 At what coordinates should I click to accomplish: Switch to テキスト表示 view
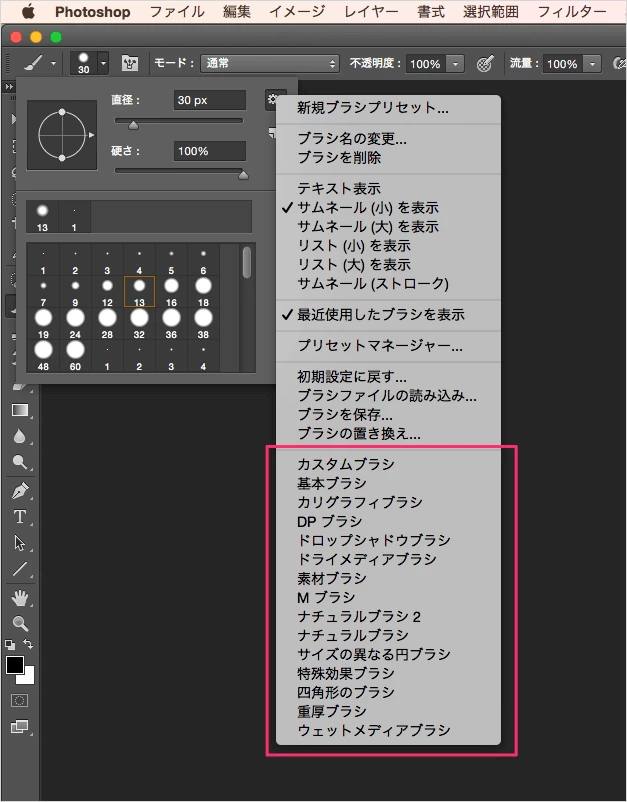pos(339,188)
